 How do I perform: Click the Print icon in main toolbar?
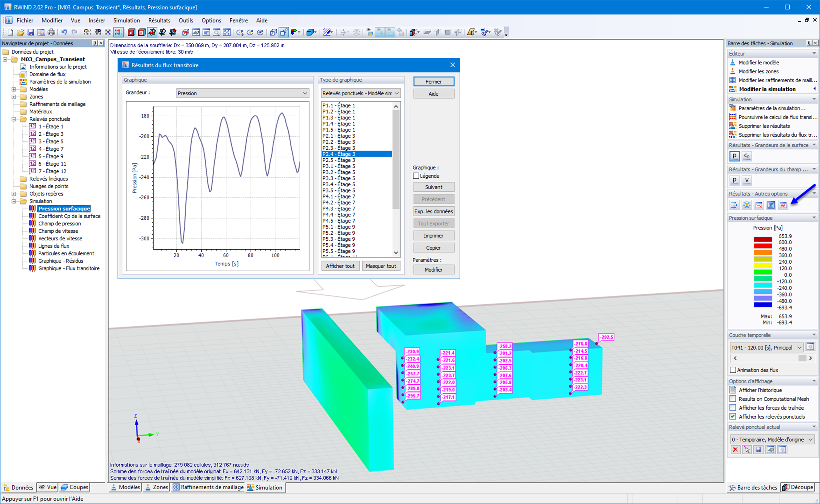pyautogui.click(x=51, y=32)
